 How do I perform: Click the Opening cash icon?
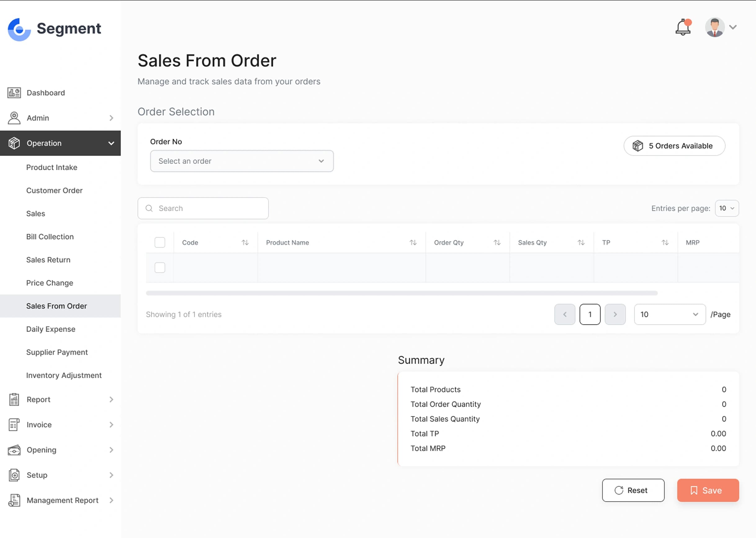click(x=14, y=450)
